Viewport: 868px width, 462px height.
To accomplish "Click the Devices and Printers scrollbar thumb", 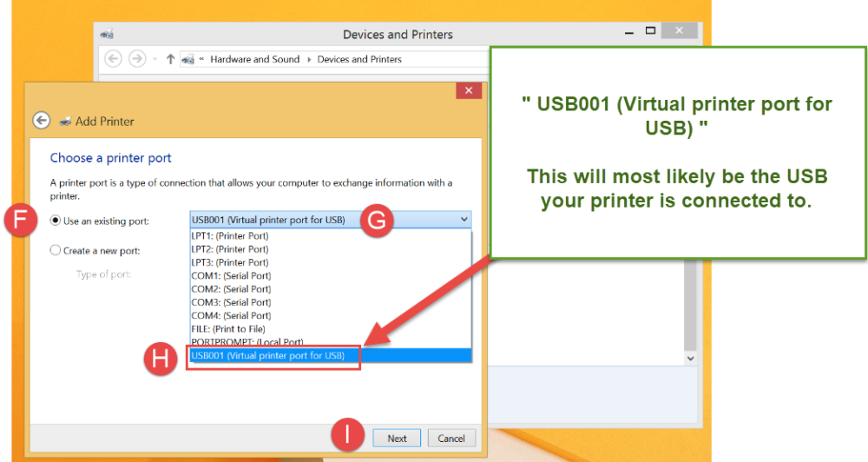I will click(690, 304).
